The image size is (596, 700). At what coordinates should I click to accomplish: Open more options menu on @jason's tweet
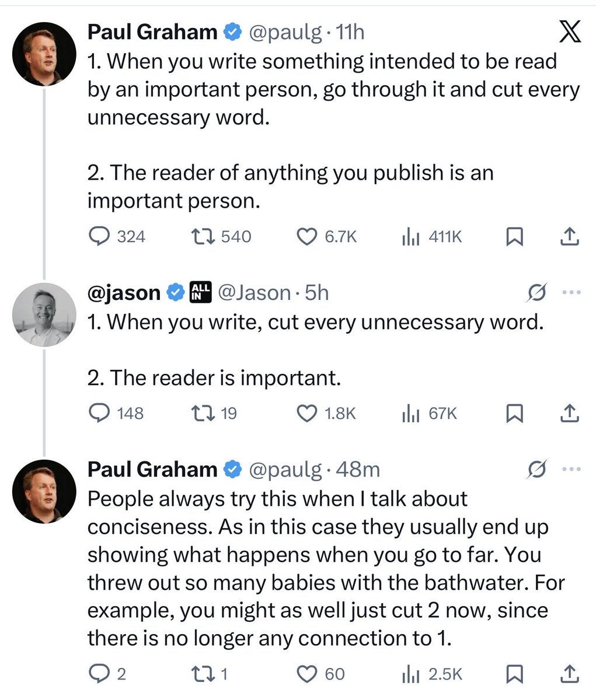pyautogui.click(x=571, y=293)
